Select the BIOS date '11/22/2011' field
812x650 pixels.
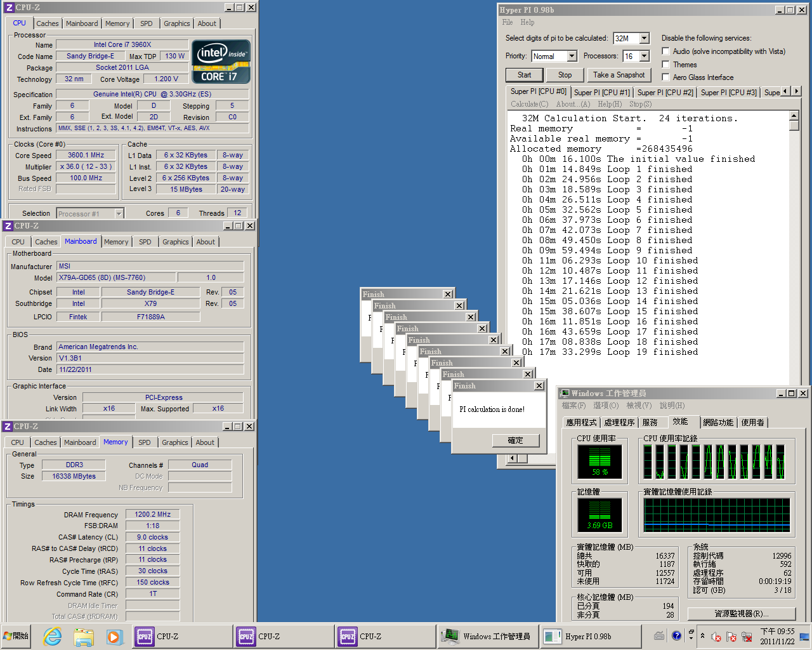150,369
